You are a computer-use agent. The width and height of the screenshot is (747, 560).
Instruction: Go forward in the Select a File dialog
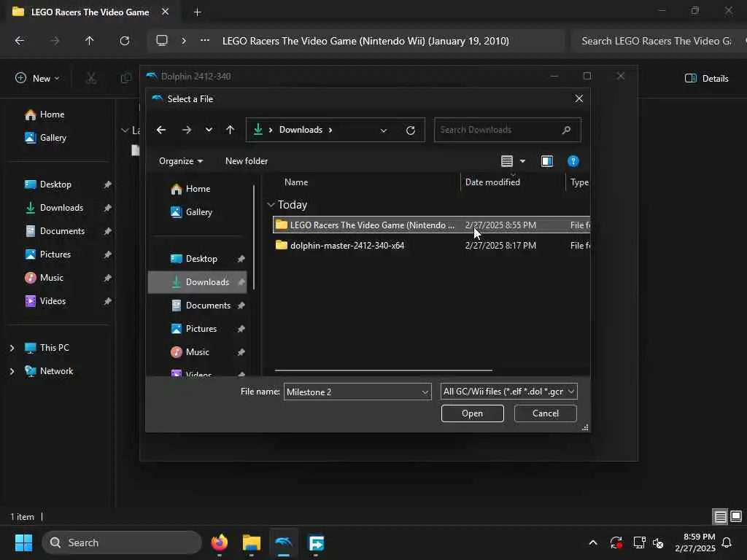click(x=187, y=130)
